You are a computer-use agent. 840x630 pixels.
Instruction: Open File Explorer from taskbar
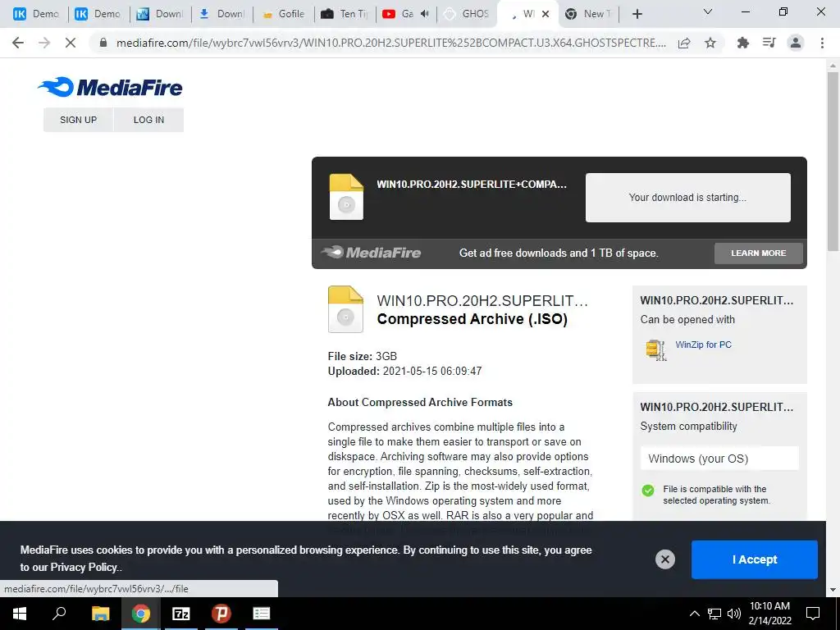(x=100, y=614)
